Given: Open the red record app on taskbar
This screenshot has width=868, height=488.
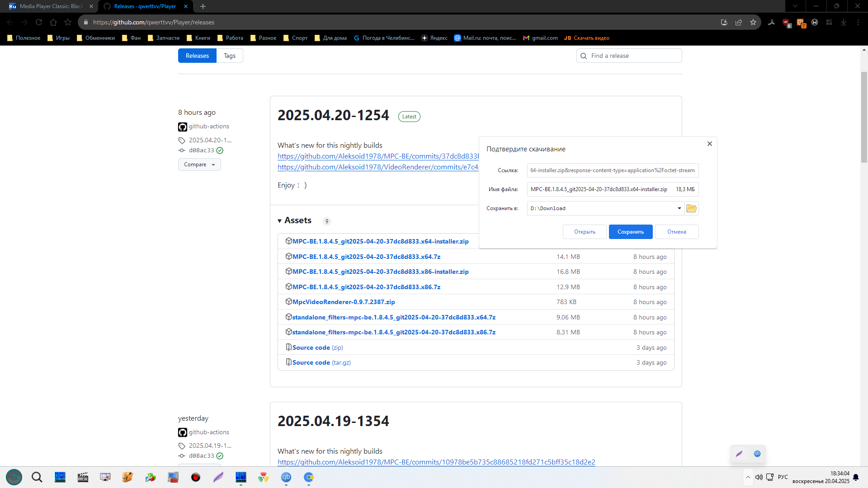Looking at the screenshot, I should (196, 477).
